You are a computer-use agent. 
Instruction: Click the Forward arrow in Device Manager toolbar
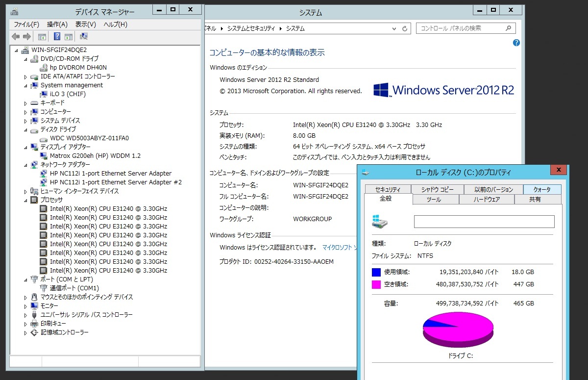[x=27, y=36]
